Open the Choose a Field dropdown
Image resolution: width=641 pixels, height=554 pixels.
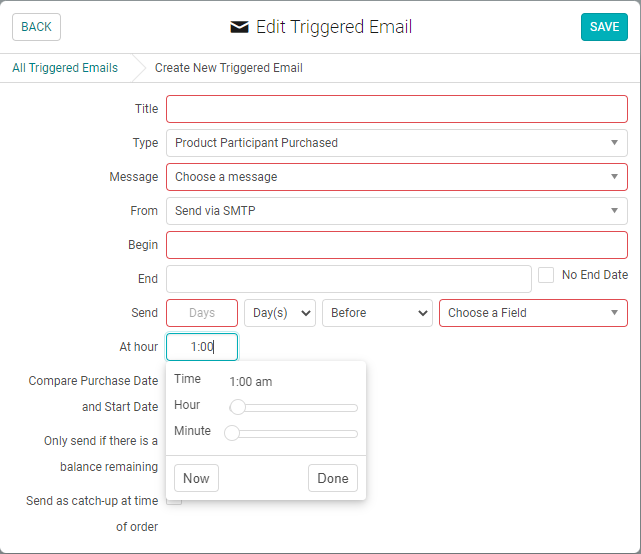tap(533, 313)
